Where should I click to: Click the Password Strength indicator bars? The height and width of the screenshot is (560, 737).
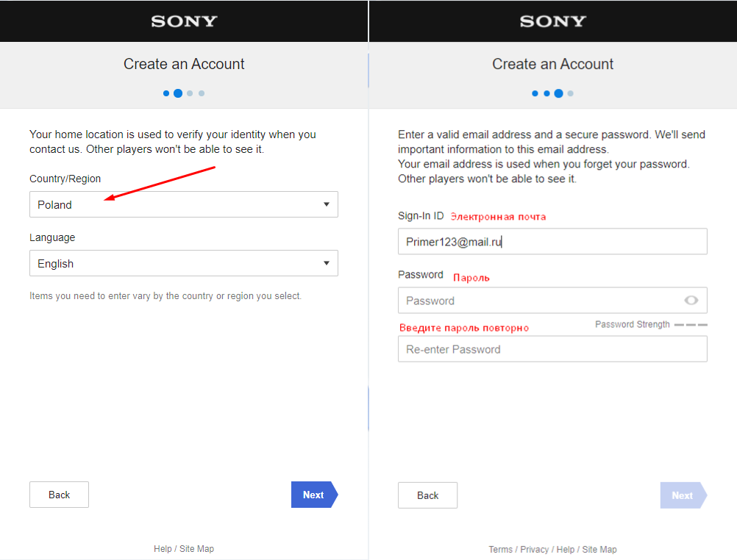pos(691,324)
